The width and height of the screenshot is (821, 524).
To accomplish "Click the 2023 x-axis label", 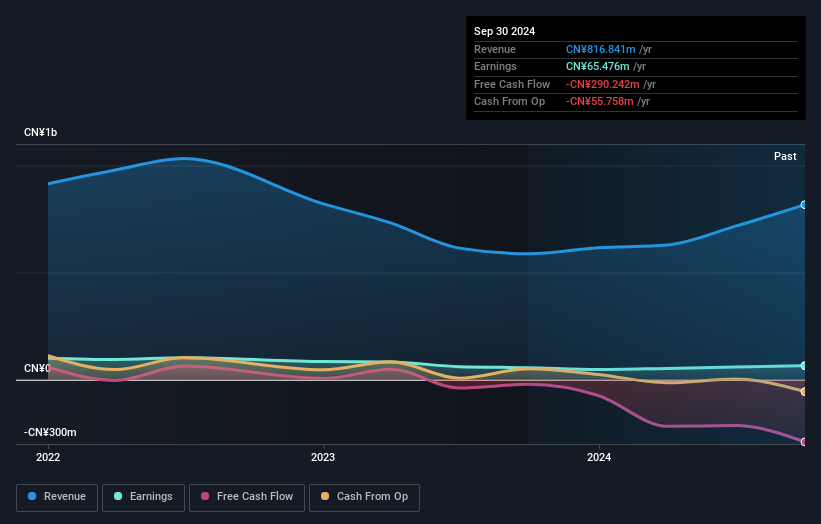I will point(323,458).
